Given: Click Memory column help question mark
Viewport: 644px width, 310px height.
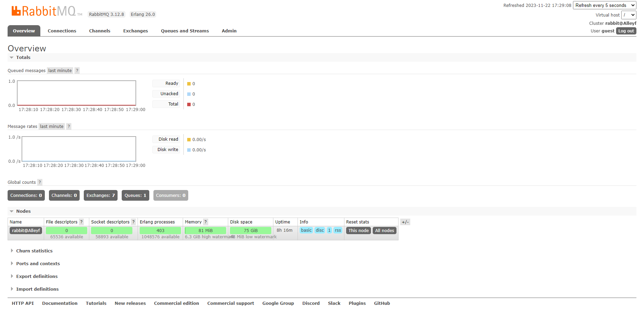Looking at the screenshot, I should point(205,222).
